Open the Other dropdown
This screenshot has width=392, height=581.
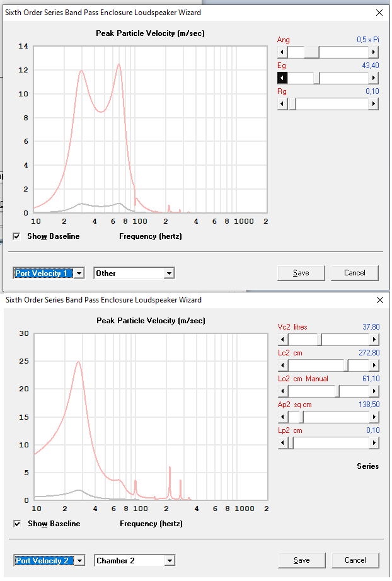tap(169, 273)
